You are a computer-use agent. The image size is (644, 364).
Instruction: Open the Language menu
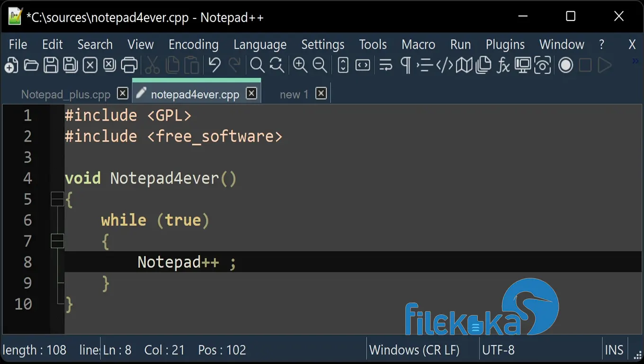click(260, 45)
